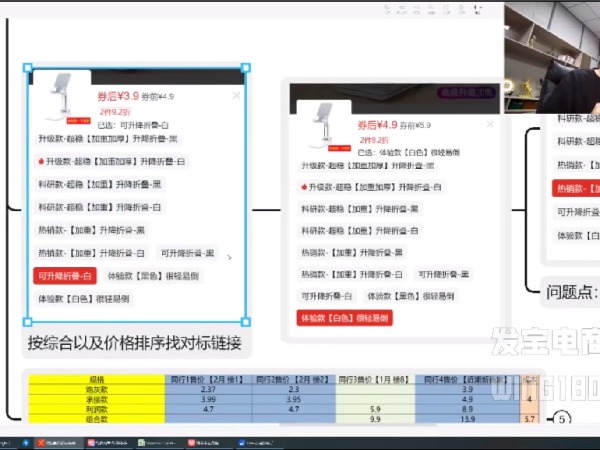Click red 热销款 chip in rightmost cut-off panel

(576, 189)
